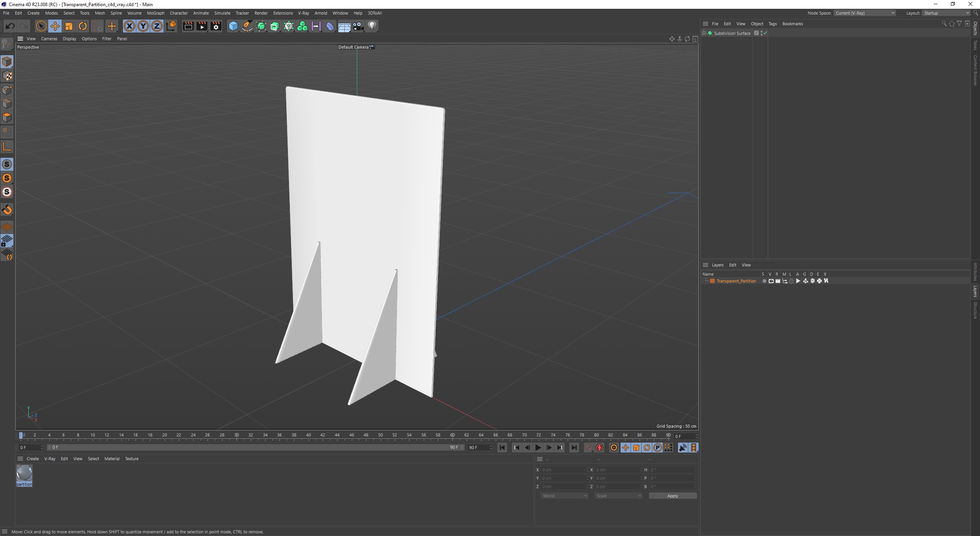Open the Layout Startup dropdown
The height and width of the screenshot is (536, 980).
[x=946, y=13]
